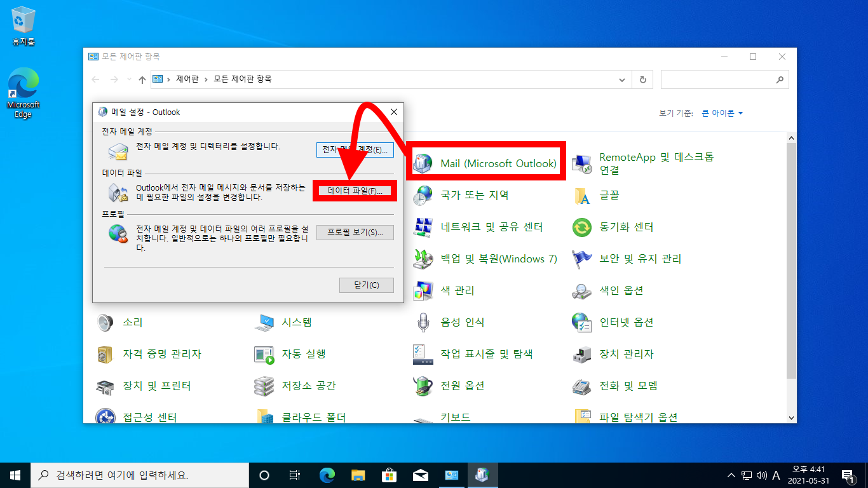Open Mail app from taskbar

[420, 475]
